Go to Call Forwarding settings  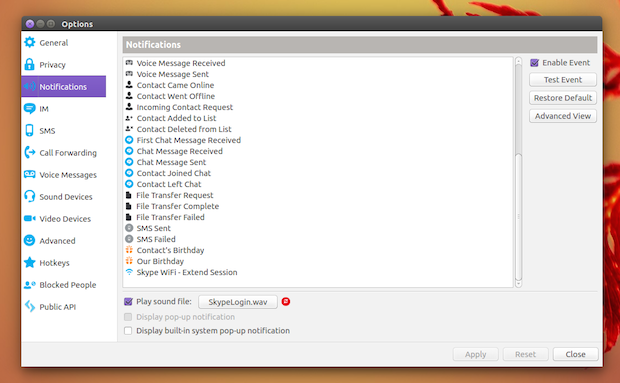(64, 153)
